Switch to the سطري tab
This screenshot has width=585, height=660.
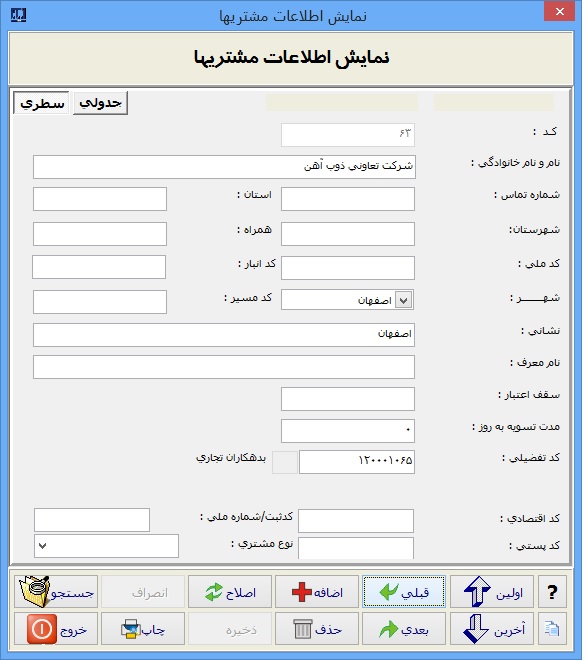[41, 103]
